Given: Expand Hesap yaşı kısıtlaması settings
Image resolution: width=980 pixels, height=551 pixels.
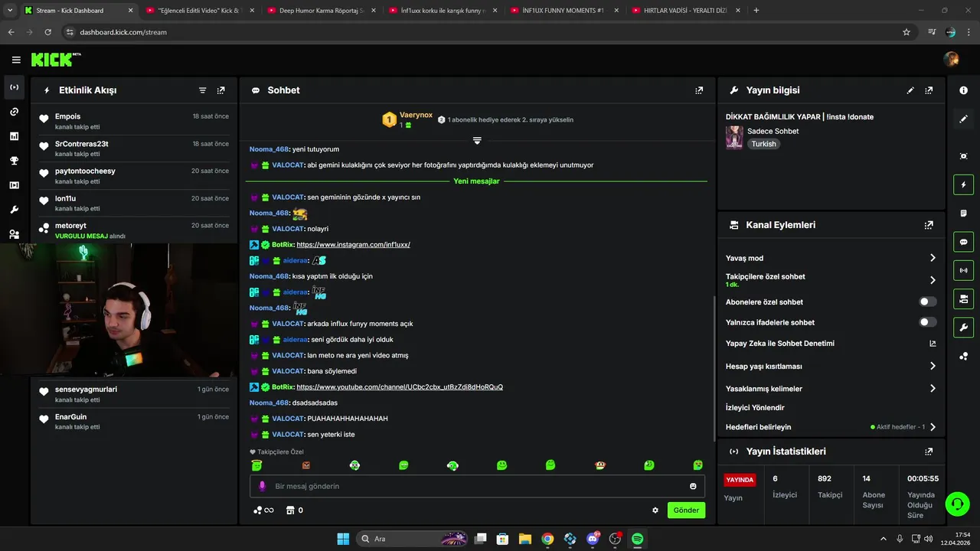Looking at the screenshot, I should [933, 367].
